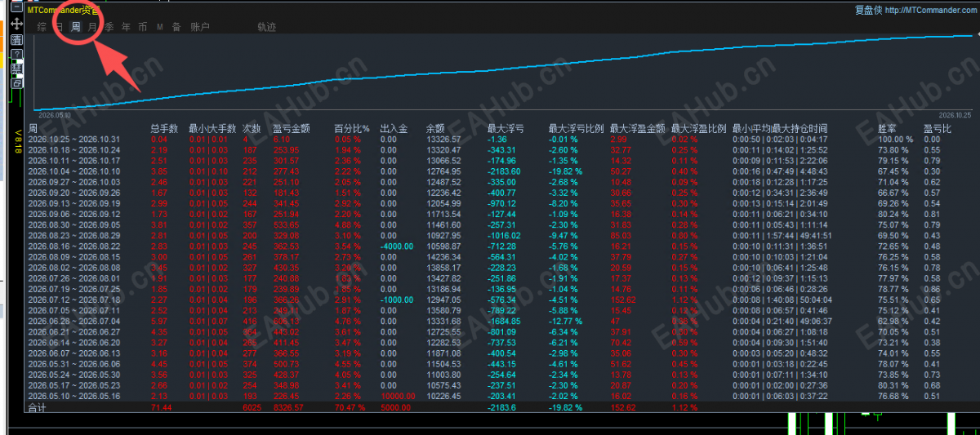
Task: Click the 最大浮亏 column header
Action: [x=506, y=129]
